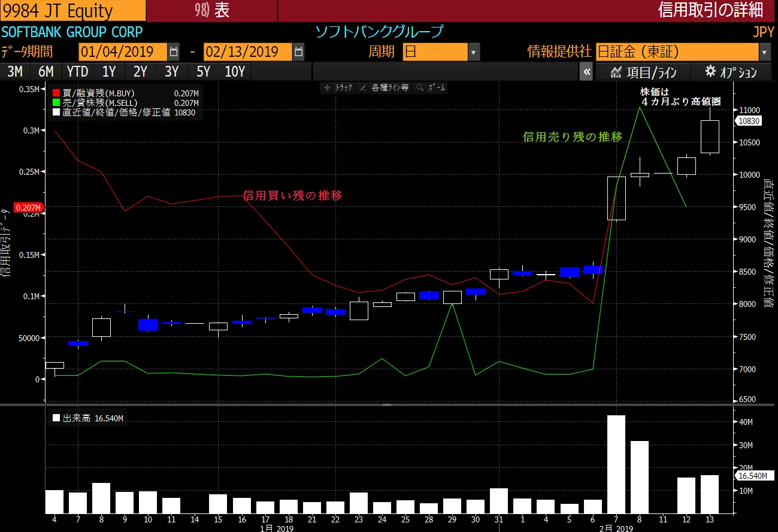
Task: Expand the 情報提供社 provider dropdown
Action: pos(764,52)
